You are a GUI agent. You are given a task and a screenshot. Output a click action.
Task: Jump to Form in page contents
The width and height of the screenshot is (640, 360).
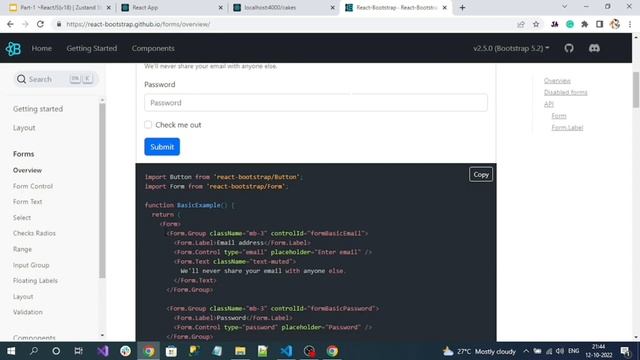559,116
